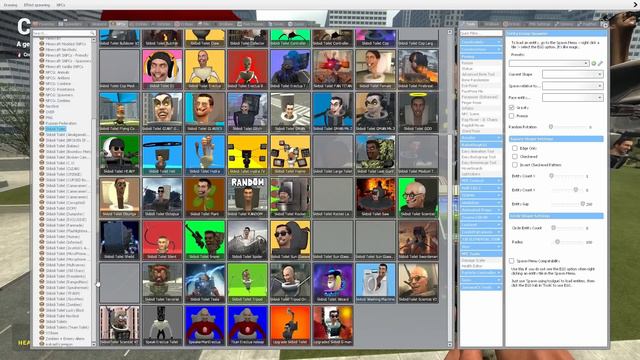
Task: Open the Spawn relative to dropdown
Action: pos(572,86)
